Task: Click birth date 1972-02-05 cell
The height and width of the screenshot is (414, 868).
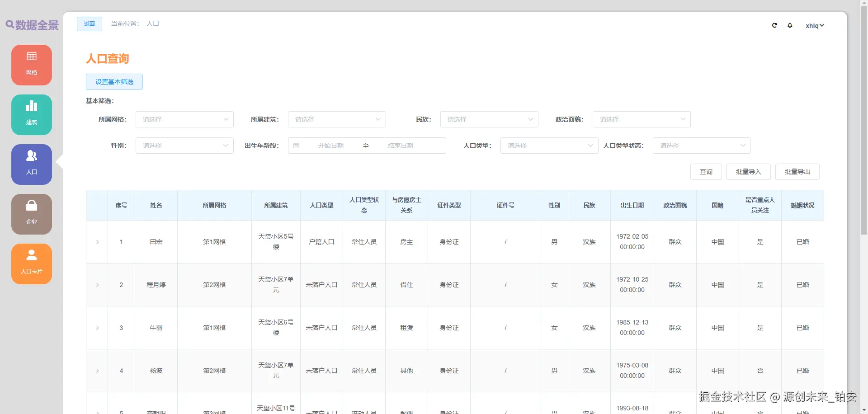Action: (x=632, y=242)
